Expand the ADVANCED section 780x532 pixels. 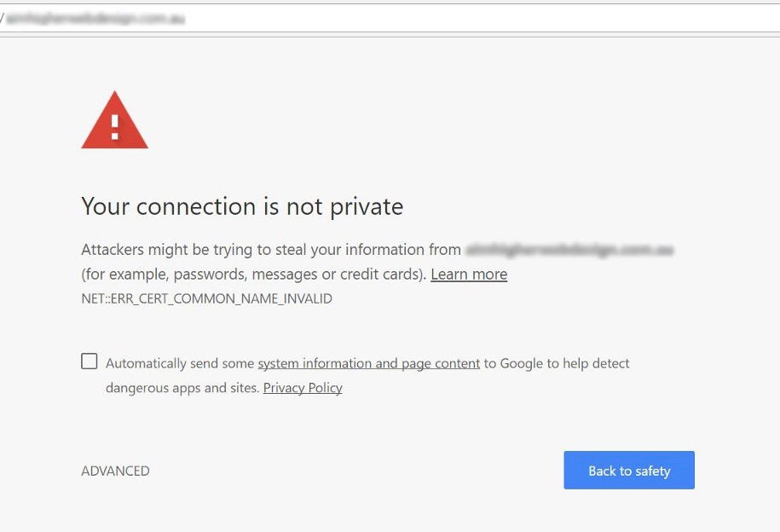tap(115, 471)
